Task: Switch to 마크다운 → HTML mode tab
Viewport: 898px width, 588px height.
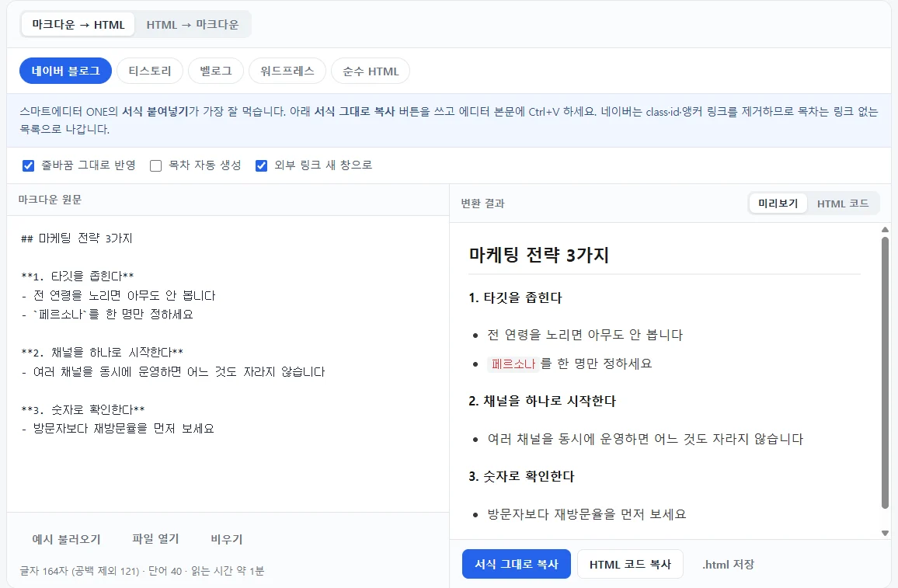Action: point(78,25)
